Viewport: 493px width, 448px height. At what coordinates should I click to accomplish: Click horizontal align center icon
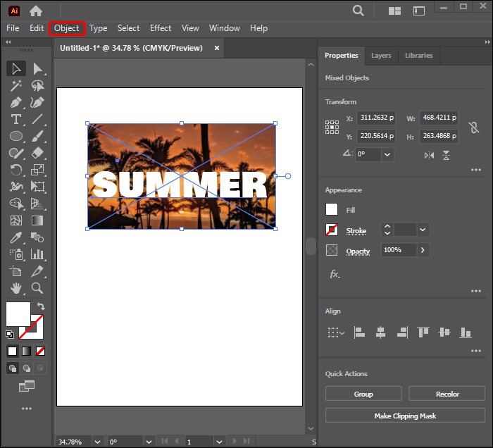tap(380, 332)
